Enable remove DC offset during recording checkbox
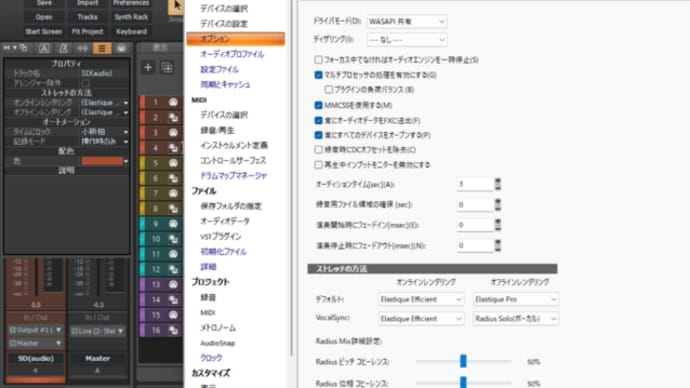Image resolution: width=690 pixels, height=388 pixels. 319,150
